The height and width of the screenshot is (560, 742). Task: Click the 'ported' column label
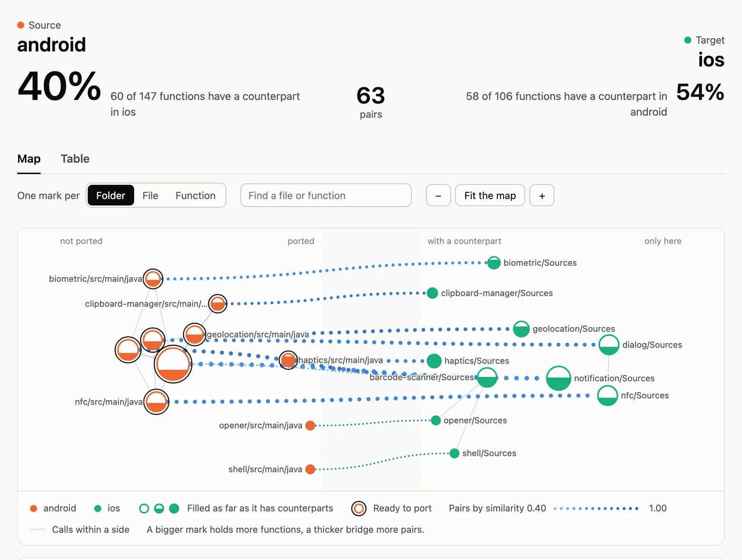(301, 241)
